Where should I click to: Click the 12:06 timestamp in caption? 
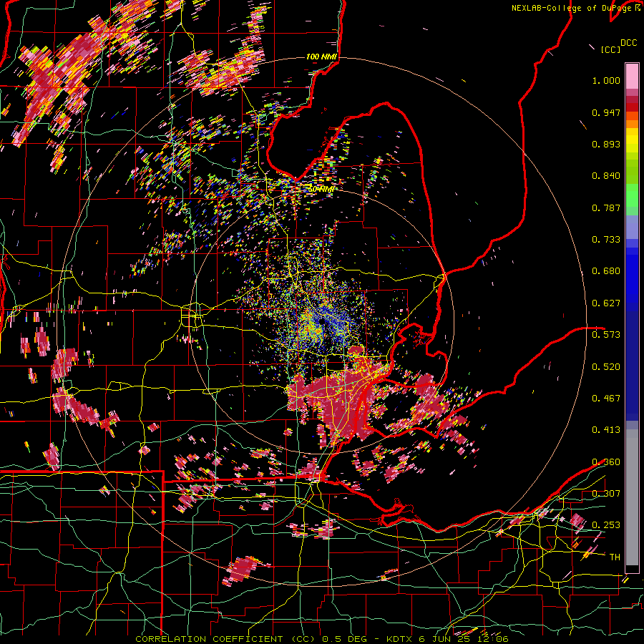494,639
